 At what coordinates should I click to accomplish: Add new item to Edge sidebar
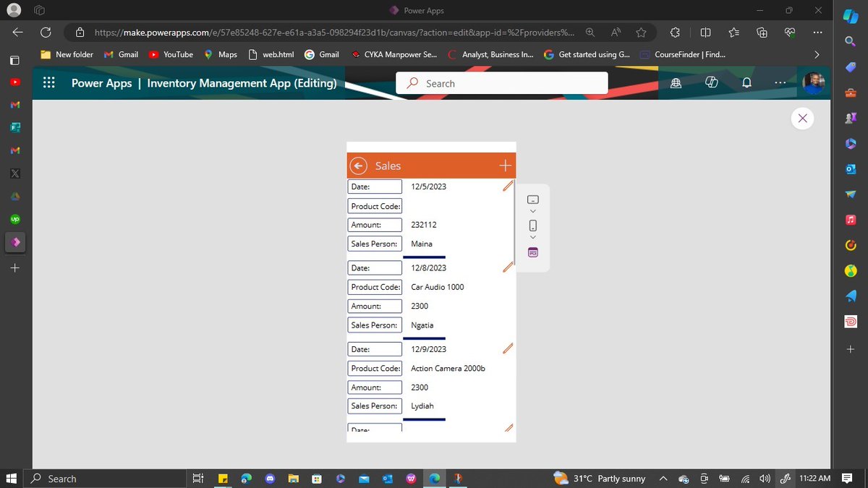click(x=851, y=349)
